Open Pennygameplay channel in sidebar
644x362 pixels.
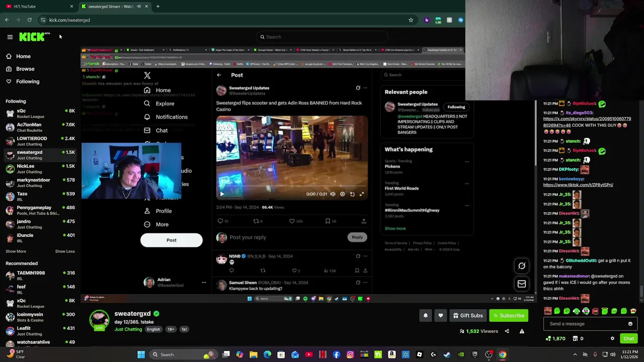(x=39, y=210)
